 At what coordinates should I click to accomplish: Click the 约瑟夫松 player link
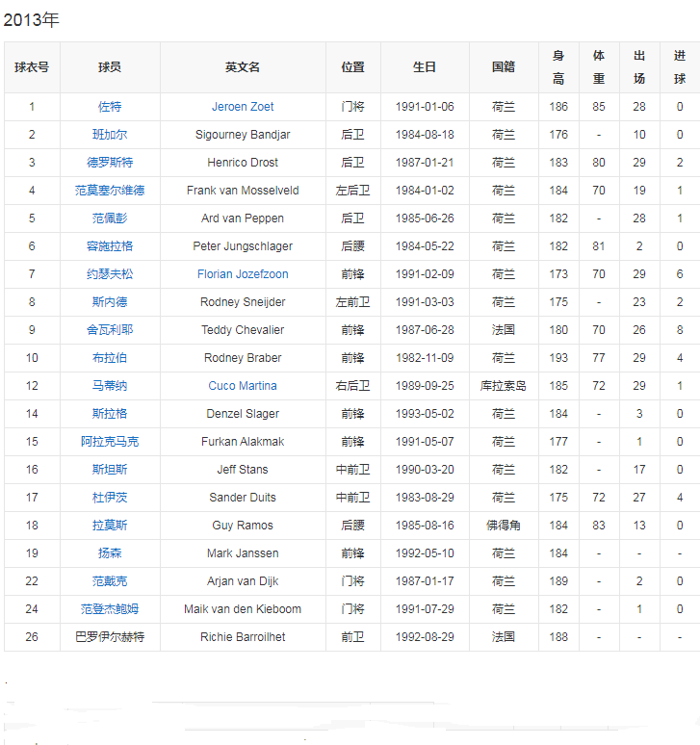[110, 274]
